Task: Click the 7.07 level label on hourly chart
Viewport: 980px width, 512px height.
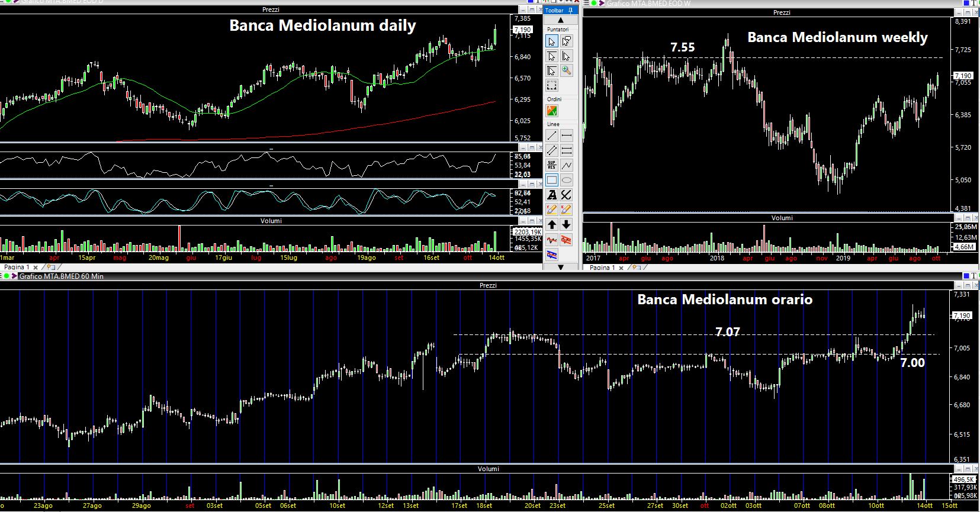Action: coord(727,331)
